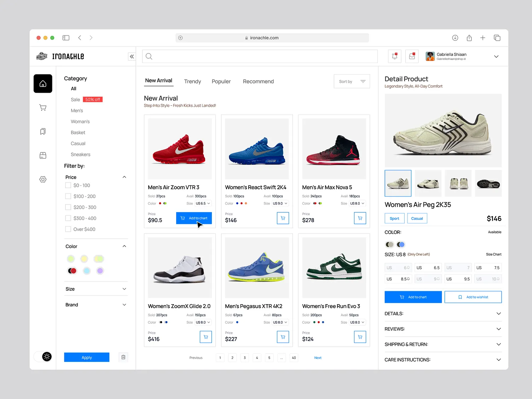Switch to the Trendy tab
Screen dimensions: 532x399
tap(192, 81)
